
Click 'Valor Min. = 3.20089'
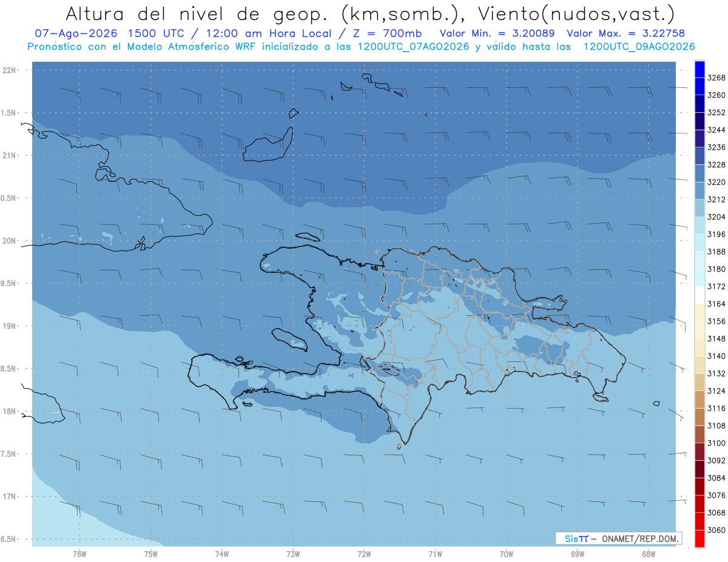(497, 33)
